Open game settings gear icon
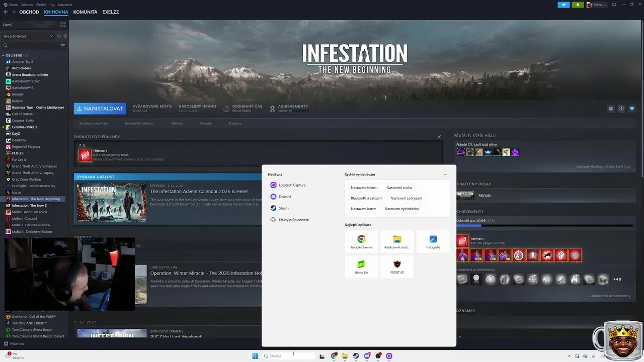The height and width of the screenshot is (362, 644). [x=611, y=109]
